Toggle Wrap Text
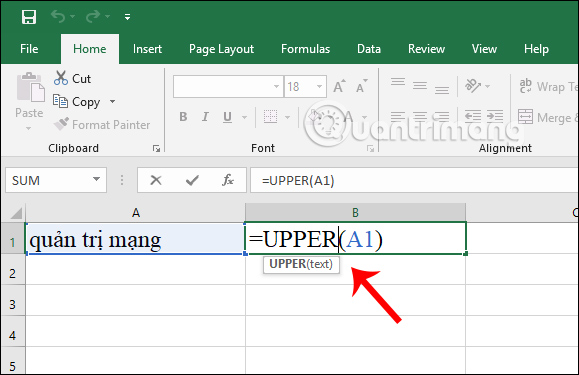This screenshot has height=375, width=579. pos(548,86)
